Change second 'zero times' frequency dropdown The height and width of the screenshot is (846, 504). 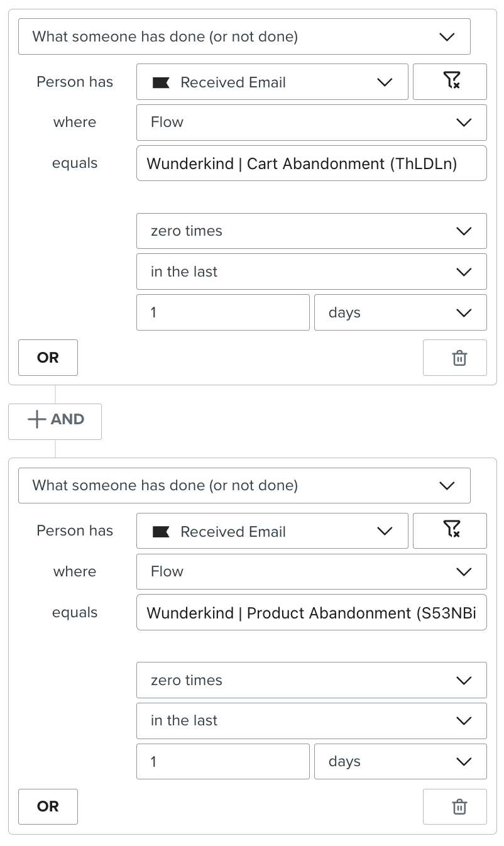pyautogui.click(x=311, y=680)
